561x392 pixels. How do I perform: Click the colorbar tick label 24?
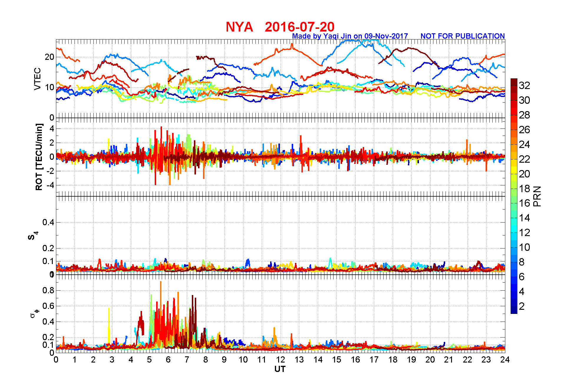[x=524, y=144]
